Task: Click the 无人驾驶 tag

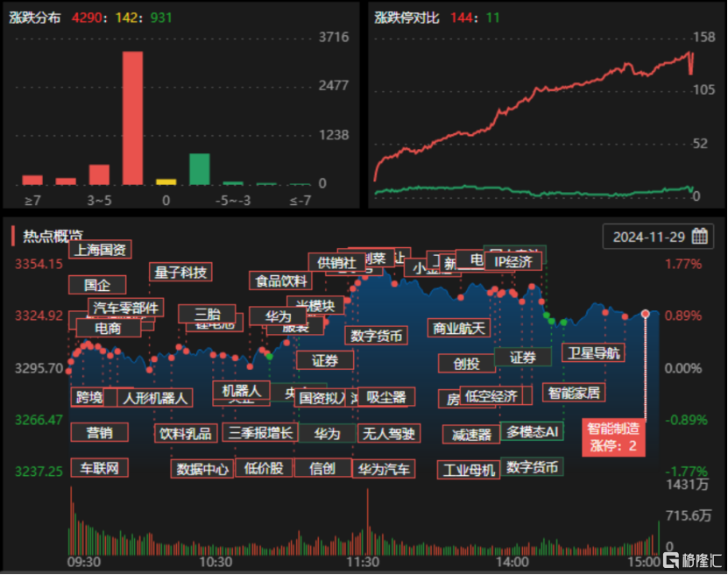Action: coord(391,433)
